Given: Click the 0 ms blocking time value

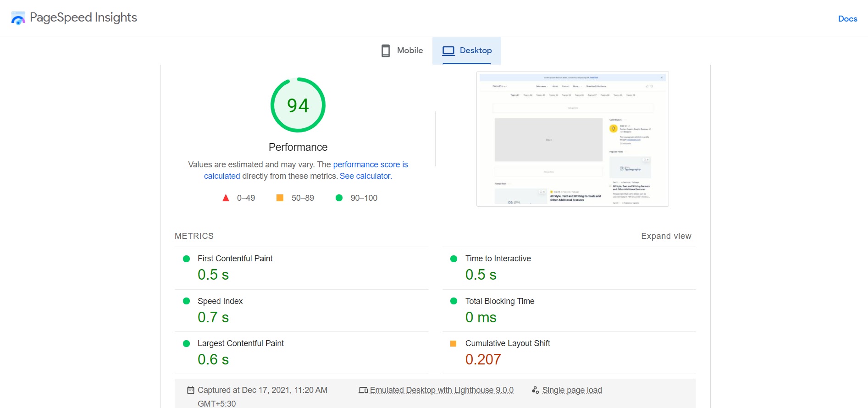Looking at the screenshot, I should (x=481, y=317).
